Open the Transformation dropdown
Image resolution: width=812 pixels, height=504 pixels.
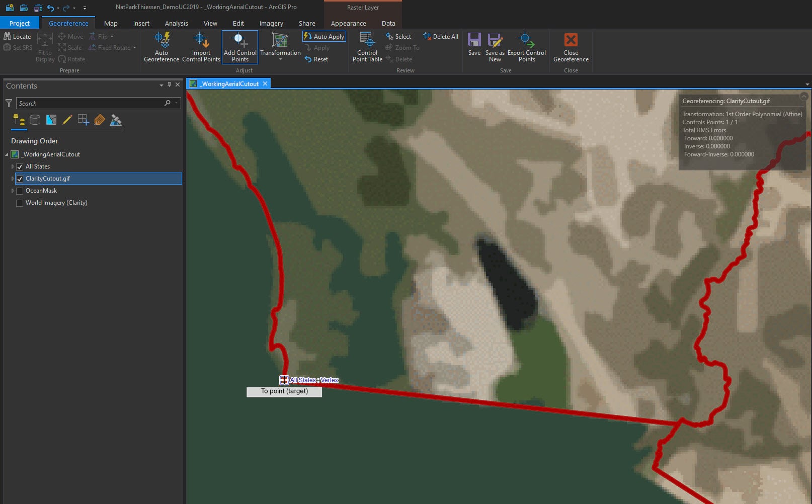[x=280, y=47]
